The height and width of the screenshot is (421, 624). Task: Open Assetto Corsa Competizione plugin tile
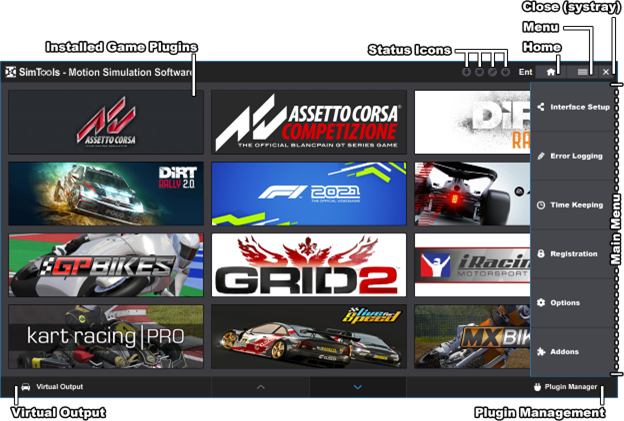tap(309, 122)
